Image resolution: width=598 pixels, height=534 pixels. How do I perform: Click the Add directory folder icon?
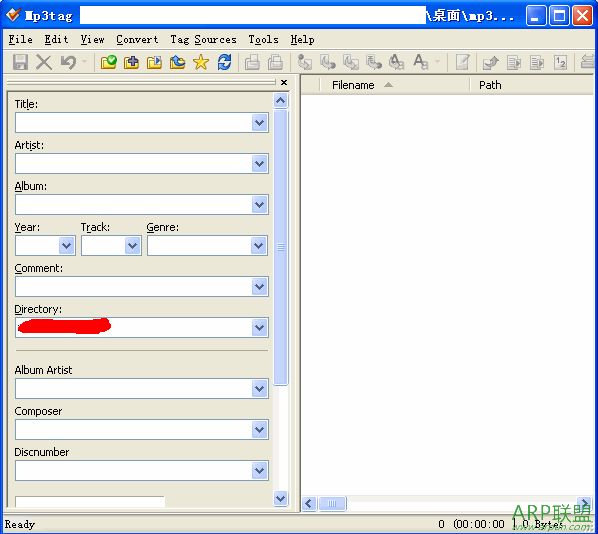[131, 62]
